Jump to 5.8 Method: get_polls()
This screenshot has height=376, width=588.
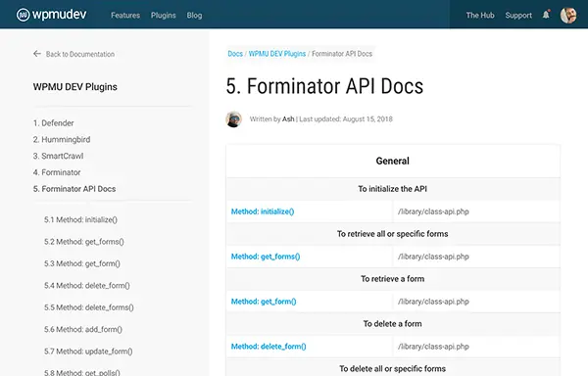(x=82, y=372)
